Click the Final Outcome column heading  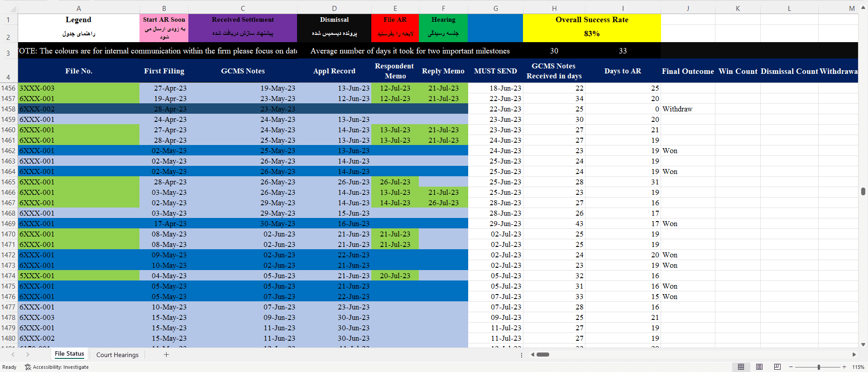coord(688,71)
